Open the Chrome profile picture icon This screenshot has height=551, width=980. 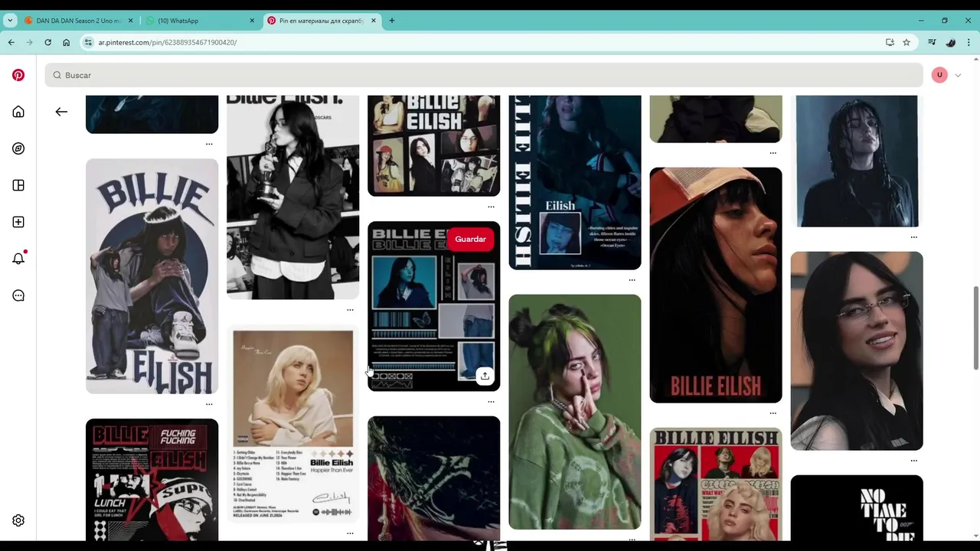coord(950,42)
